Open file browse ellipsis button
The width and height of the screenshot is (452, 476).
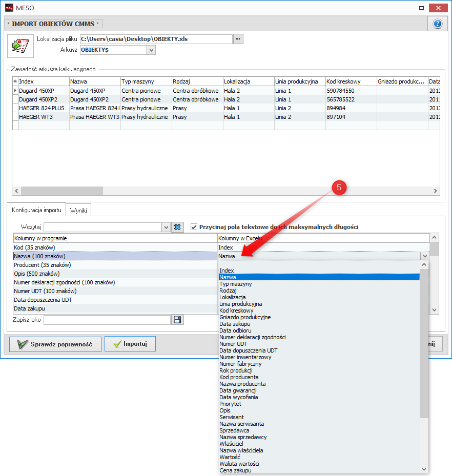(x=238, y=39)
